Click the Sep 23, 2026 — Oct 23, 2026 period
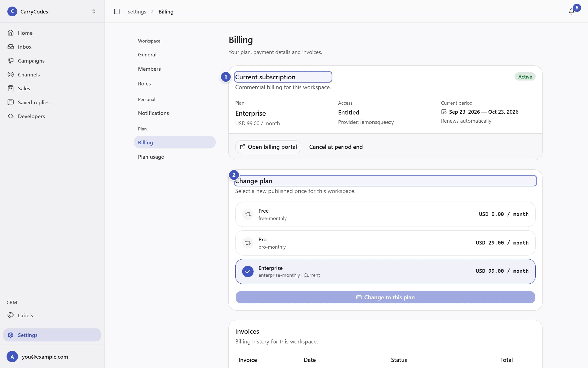Screen dimensions: 588x368 coord(483,112)
